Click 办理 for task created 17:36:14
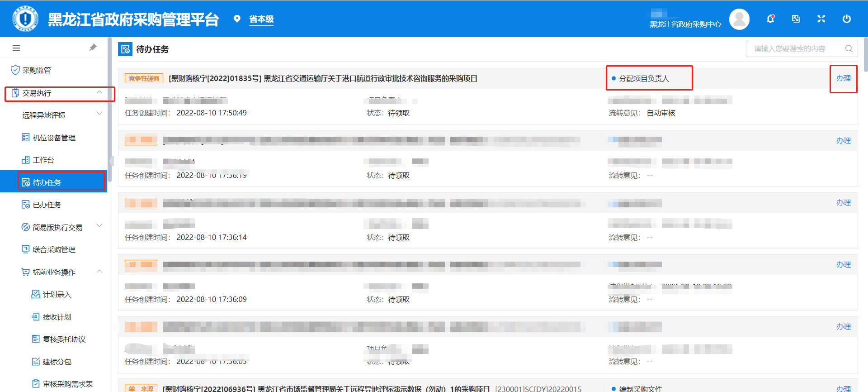 [844, 202]
